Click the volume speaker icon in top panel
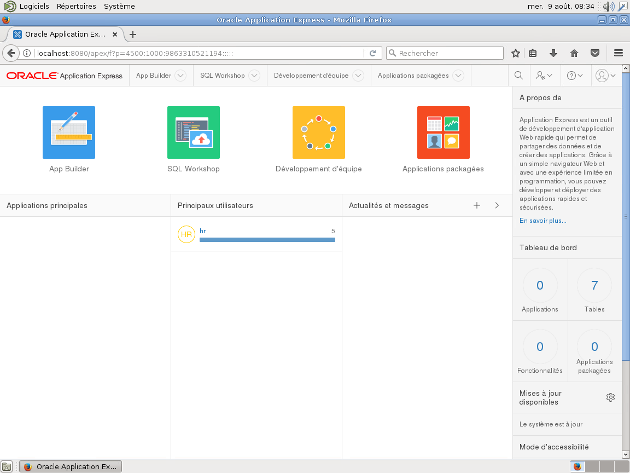 click(608, 6)
